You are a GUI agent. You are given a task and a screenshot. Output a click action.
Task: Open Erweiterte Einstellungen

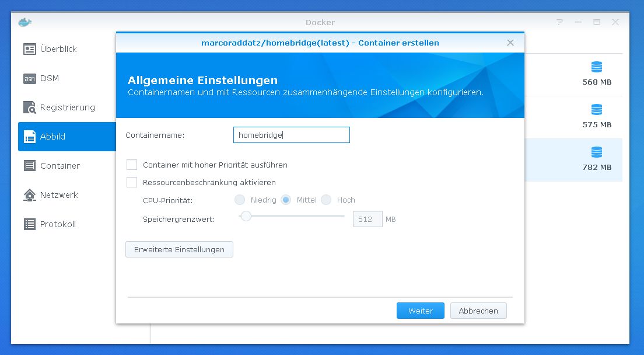179,249
